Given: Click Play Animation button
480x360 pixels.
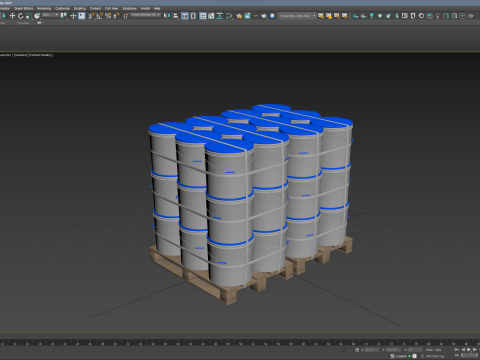Looking at the screenshot, I should 469,349.
